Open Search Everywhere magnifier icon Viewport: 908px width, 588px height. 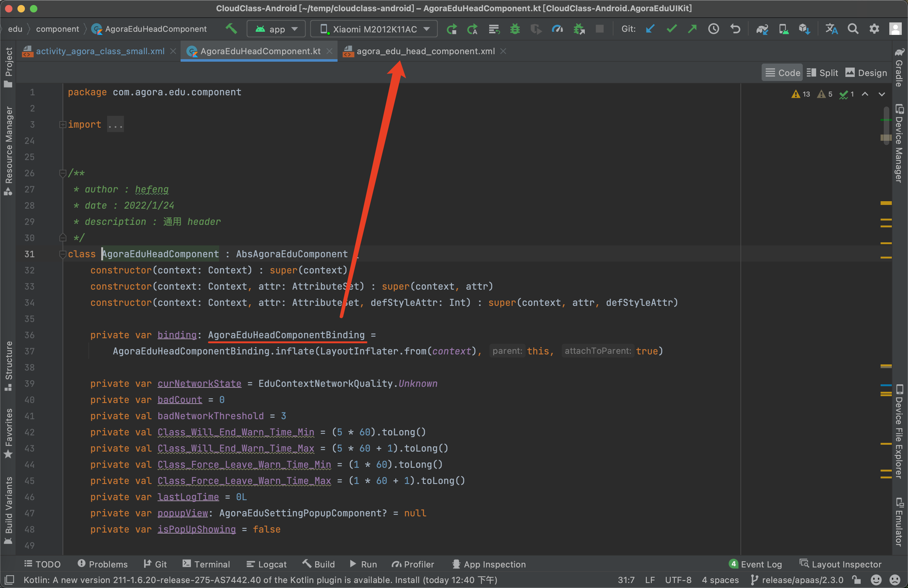pyautogui.click(x=853, y=29)
